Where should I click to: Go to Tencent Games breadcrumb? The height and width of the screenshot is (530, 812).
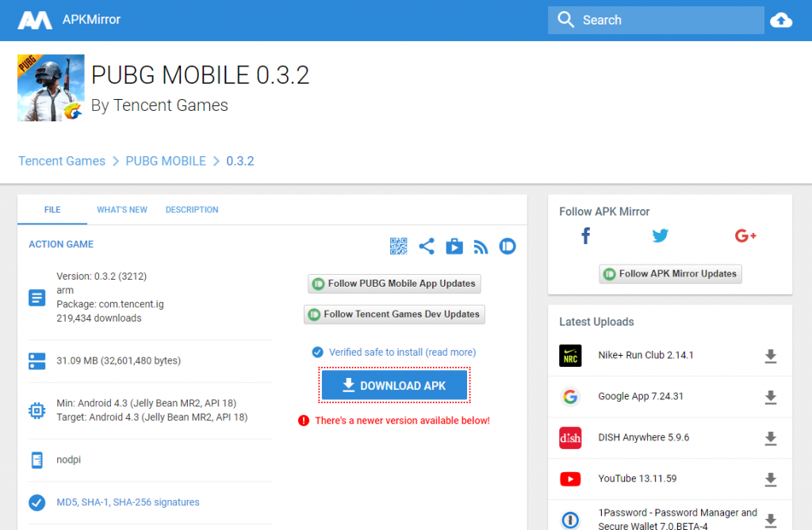[x=62, y=161]
